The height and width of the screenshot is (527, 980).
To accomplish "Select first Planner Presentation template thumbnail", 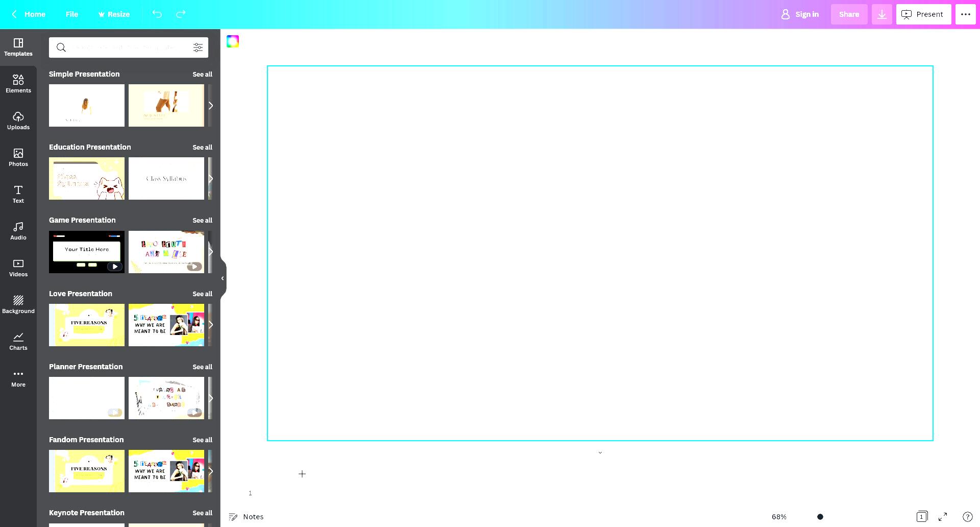I will pyautogui.click(x=87, y=398).
